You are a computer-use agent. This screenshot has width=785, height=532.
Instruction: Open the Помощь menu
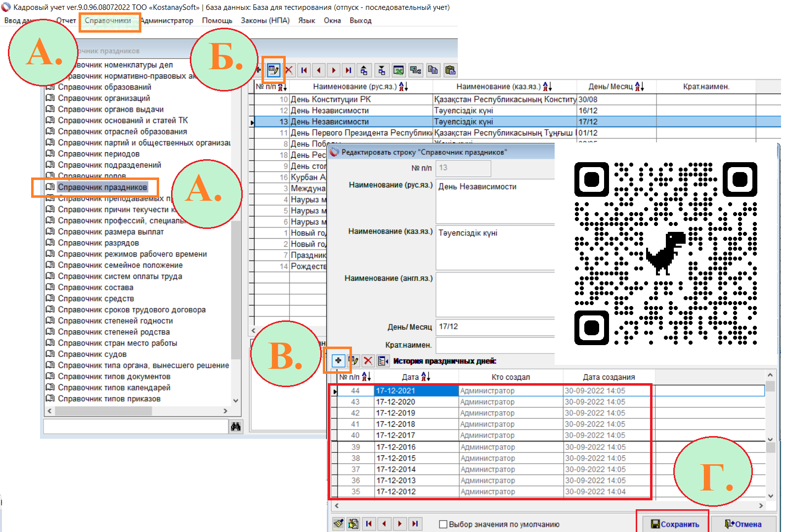pos(217,20)
